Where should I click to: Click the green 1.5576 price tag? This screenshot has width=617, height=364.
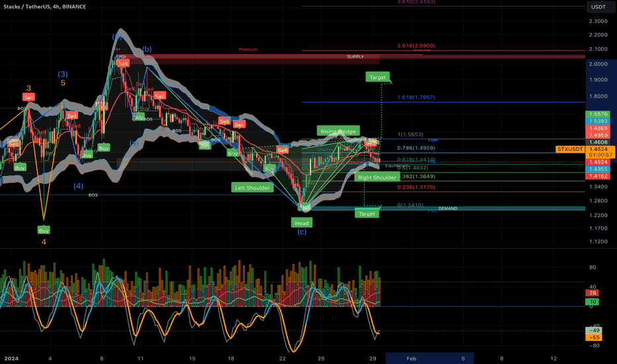[x=598, y=114]
